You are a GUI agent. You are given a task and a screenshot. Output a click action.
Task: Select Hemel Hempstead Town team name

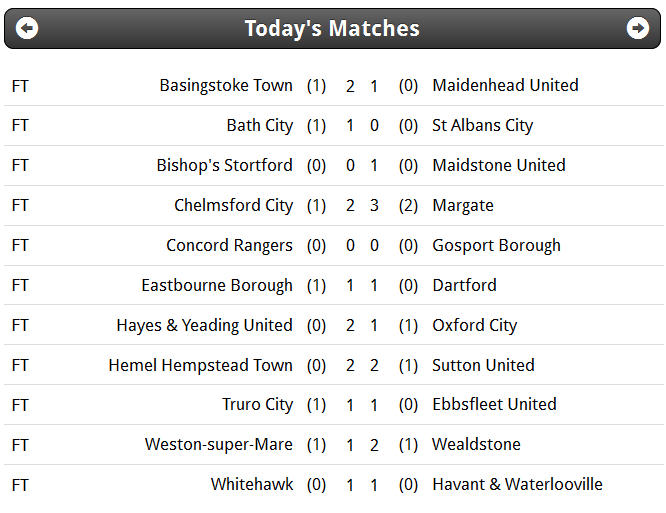click(200, 365)
